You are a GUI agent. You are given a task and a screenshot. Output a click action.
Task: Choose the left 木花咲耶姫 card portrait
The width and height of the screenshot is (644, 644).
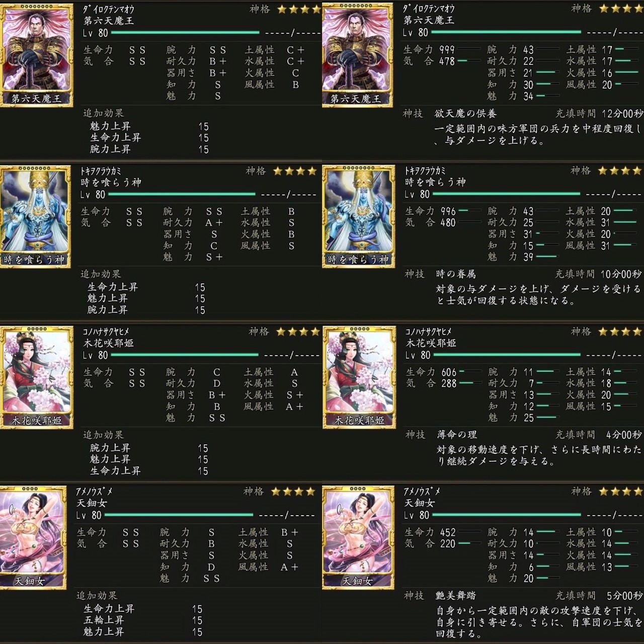(x=37, y=377)
